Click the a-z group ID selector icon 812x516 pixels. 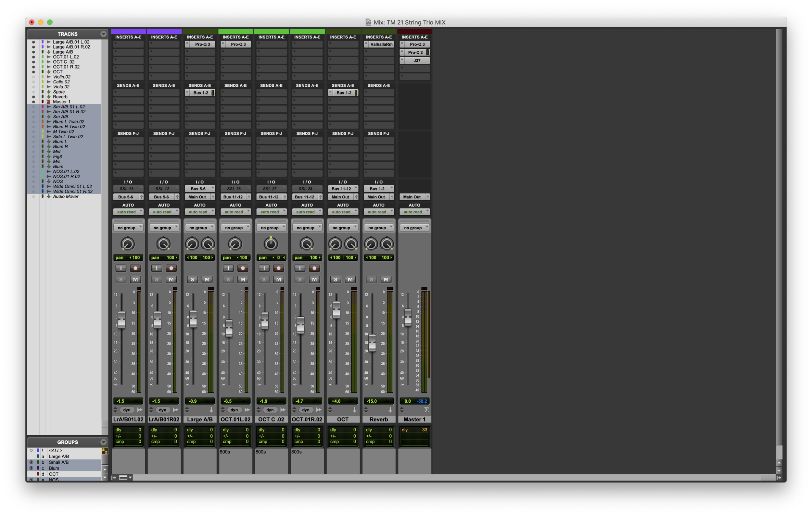tap(105, 451)
